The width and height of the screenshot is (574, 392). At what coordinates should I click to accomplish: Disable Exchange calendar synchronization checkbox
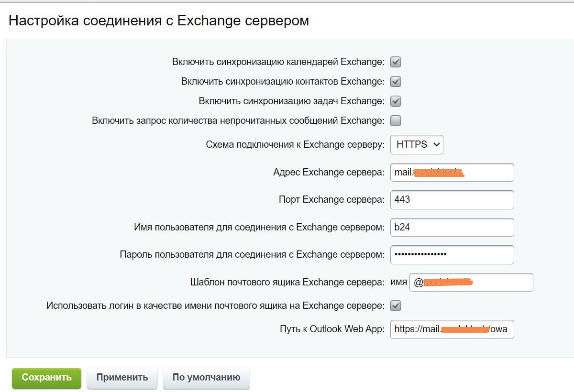pyautogui.click(x=396, y=62)
